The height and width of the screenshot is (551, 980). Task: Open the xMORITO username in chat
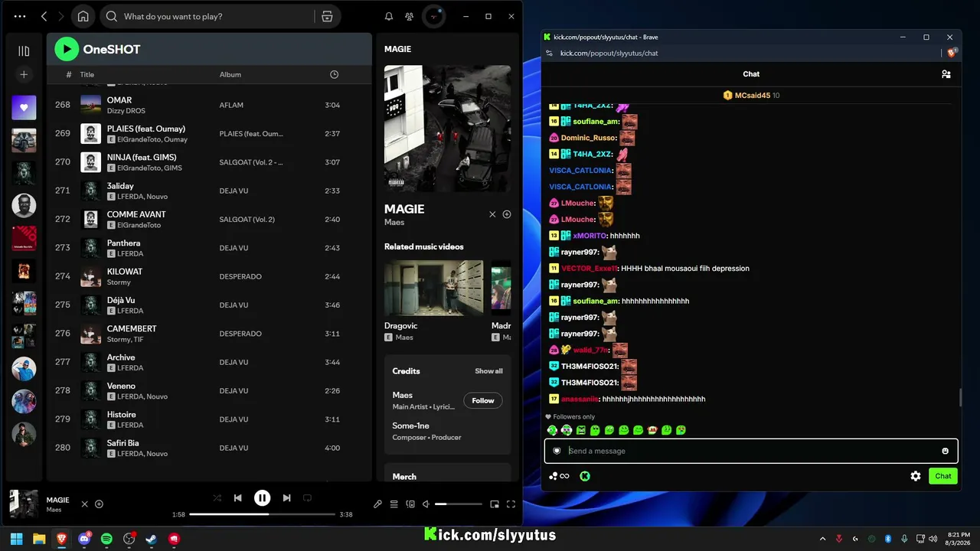pos(590,236)
